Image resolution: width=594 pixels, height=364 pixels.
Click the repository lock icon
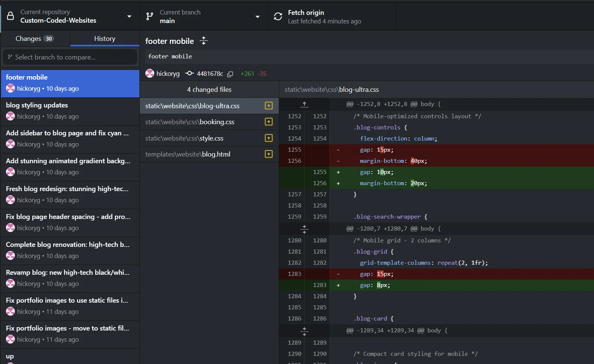(x=10, y=16)
